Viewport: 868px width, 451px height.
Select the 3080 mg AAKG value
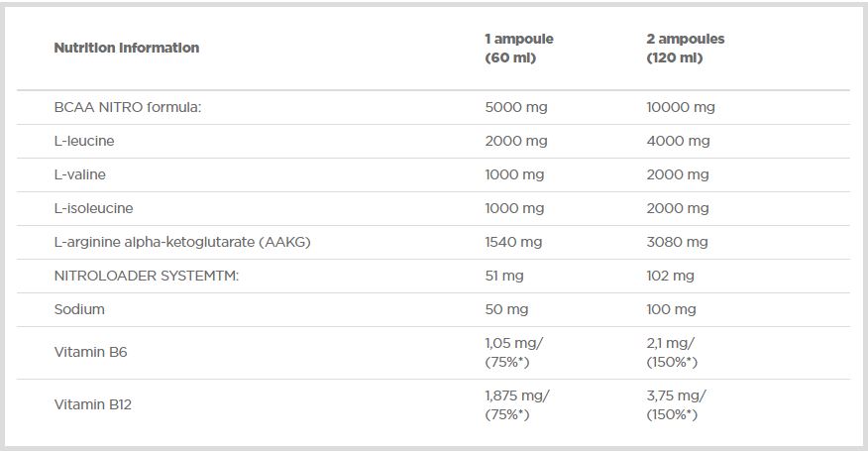(x=677, y=242)
